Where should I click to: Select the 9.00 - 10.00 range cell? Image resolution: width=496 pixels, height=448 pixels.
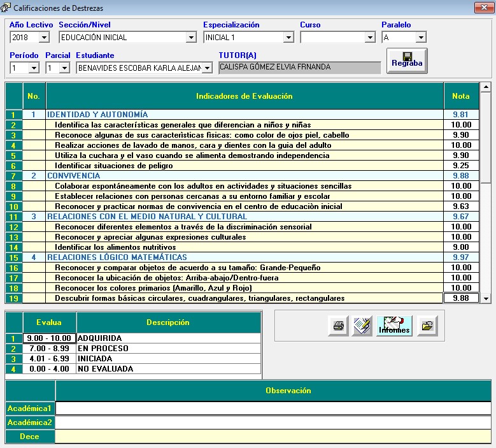pos(50,338)
